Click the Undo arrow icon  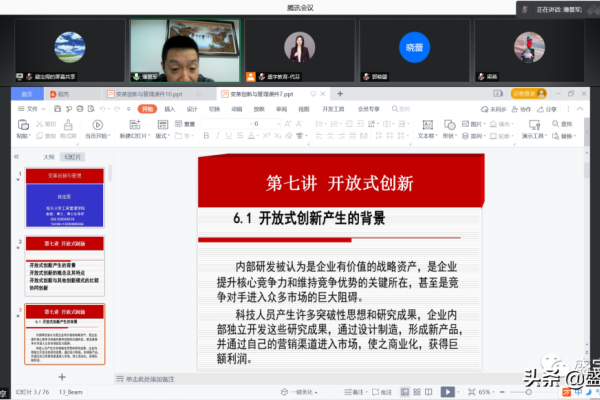pyautogui.click(x=103, y=109)
